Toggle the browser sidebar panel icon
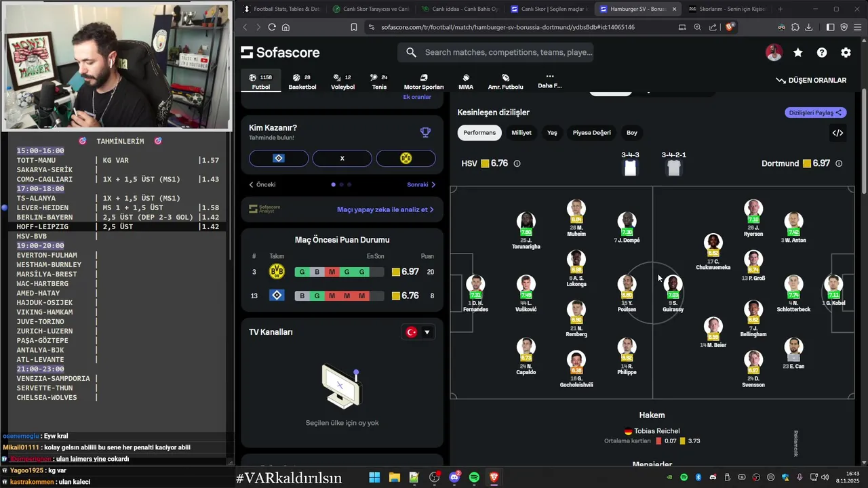Viewport: 868px width, 488px height. point(830,27)
